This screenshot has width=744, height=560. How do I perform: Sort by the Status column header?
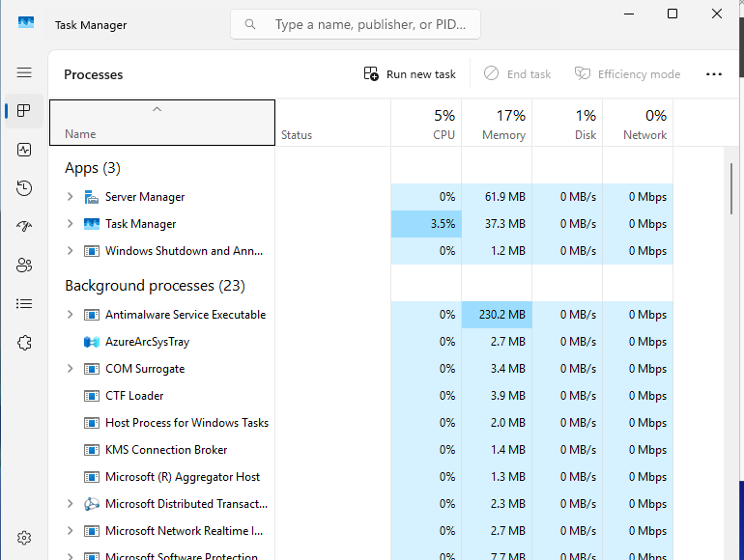coord(333,123)
